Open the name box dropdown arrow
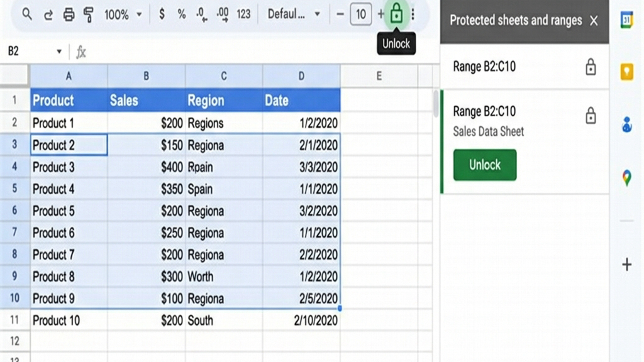Image resolution: width=644 pixels, height=362 pixels. [58, 52]
